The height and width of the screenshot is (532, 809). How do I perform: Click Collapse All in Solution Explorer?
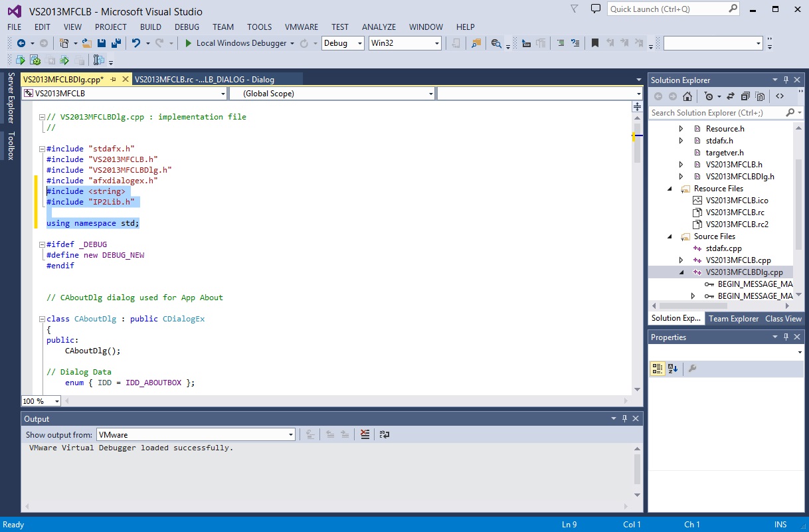click(745, 96)
